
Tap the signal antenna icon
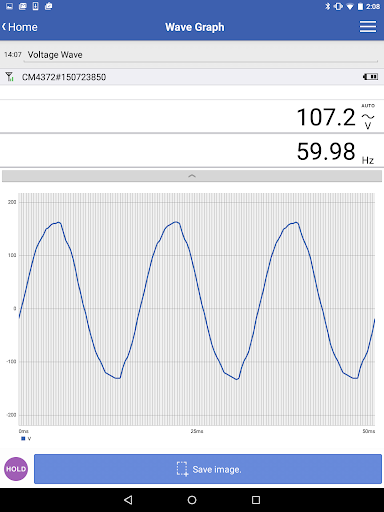click(x=10, y=77)
